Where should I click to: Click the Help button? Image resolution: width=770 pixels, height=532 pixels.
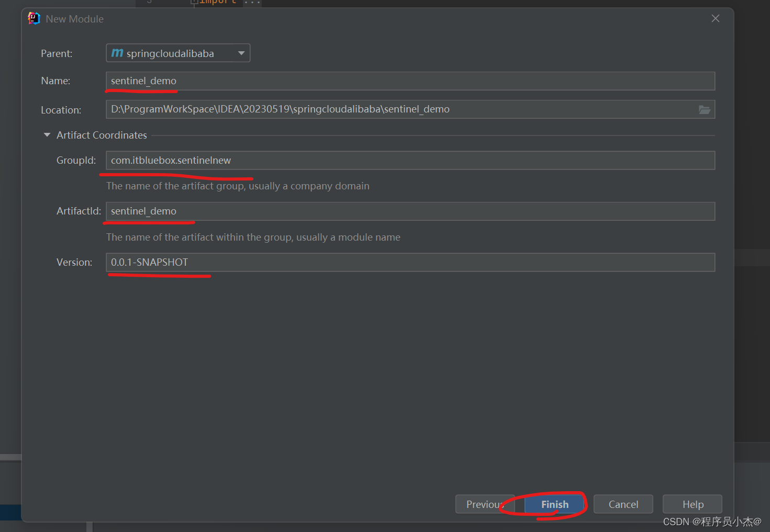tap(693, 504)
